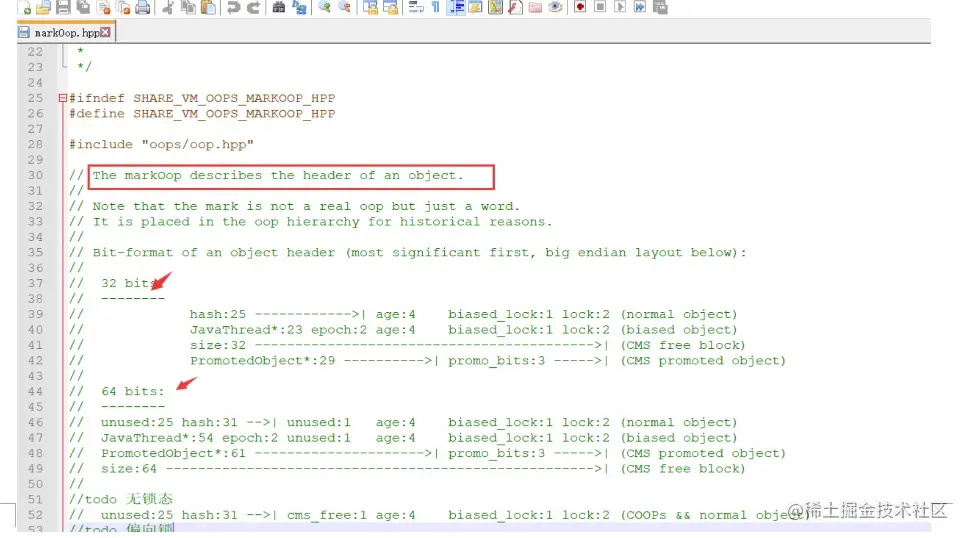The image size is (965, 538).
Task: Close the current document via the toolbar Close icon
Action: (x=103, y=7)
